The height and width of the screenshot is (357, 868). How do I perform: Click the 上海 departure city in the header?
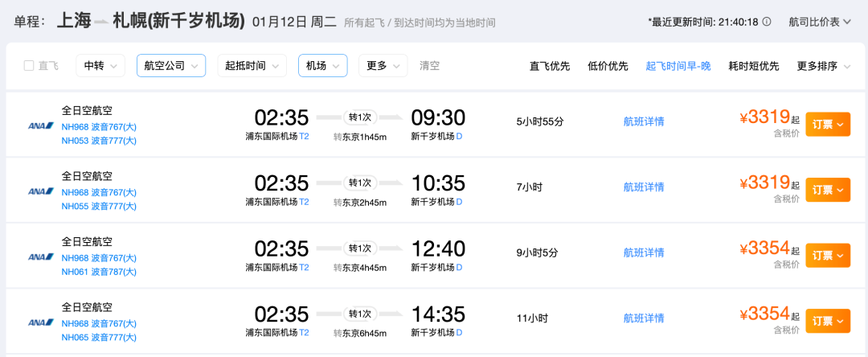click(x=74, y=21)
